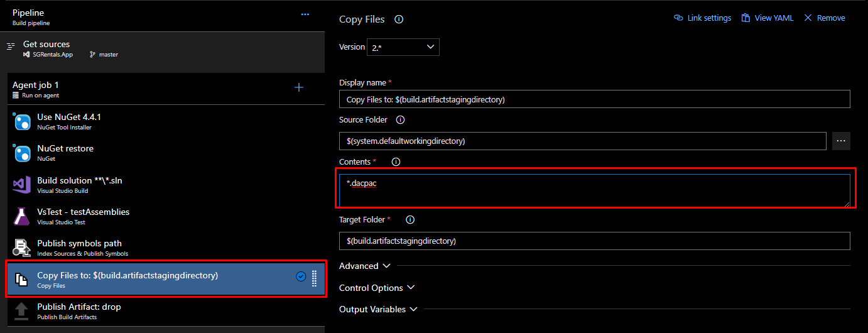This screenshot has height=333, width=868.
Task: Select the Use NuGet 4.4.1 task
Action: 166,121
